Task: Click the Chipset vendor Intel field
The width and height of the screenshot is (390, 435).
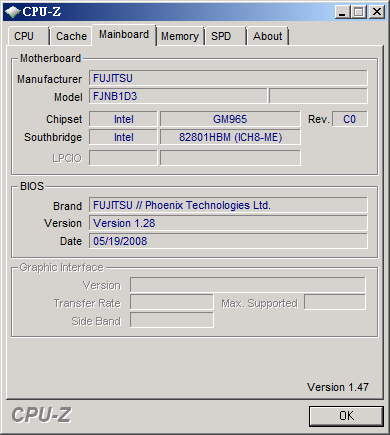Action: (x=123, y=119)
